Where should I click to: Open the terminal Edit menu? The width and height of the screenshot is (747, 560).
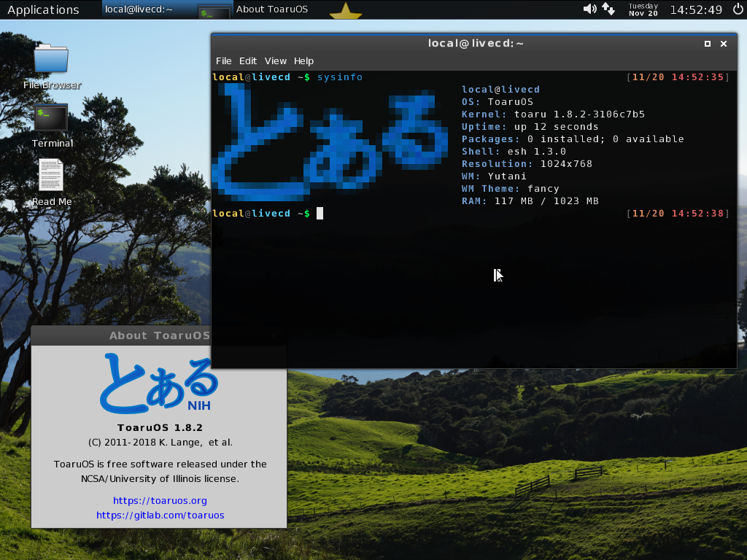click(x=248, y=61)
